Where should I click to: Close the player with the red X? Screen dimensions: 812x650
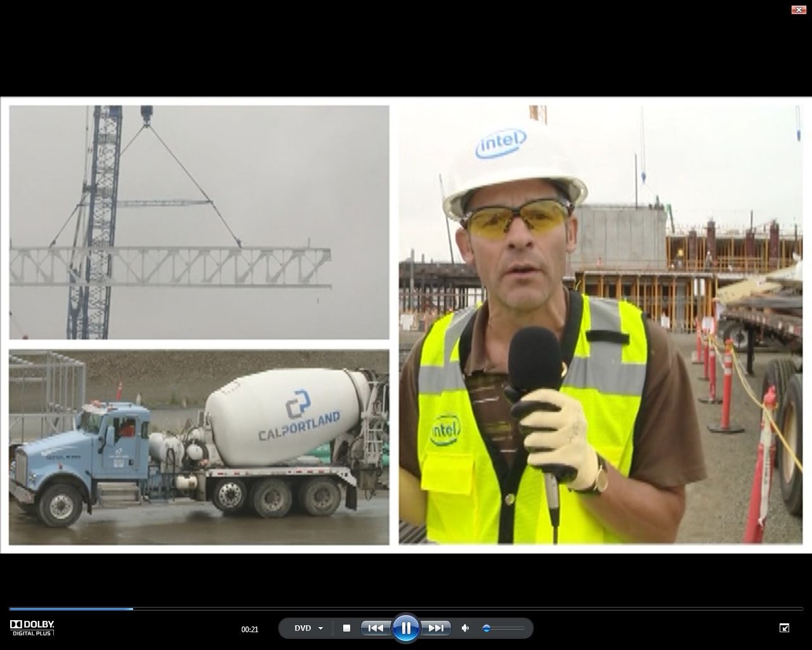point(798,10)
